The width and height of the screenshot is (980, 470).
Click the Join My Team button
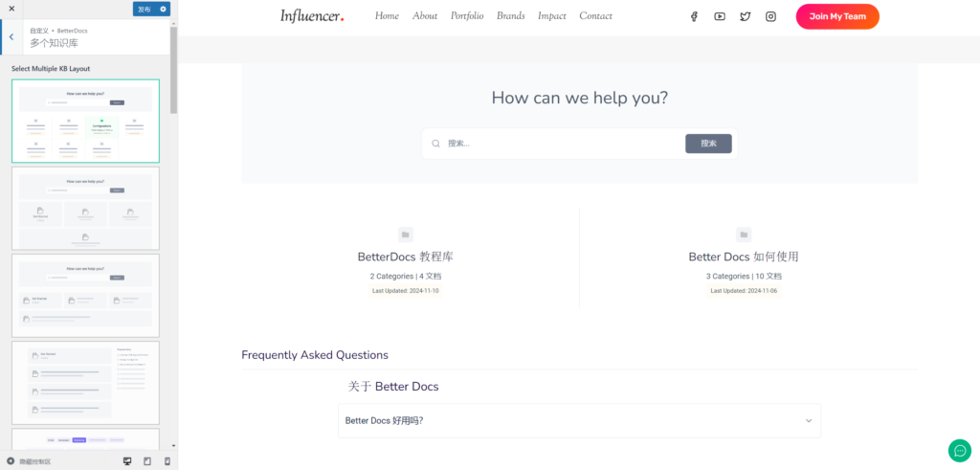click(x=837, y=17)
